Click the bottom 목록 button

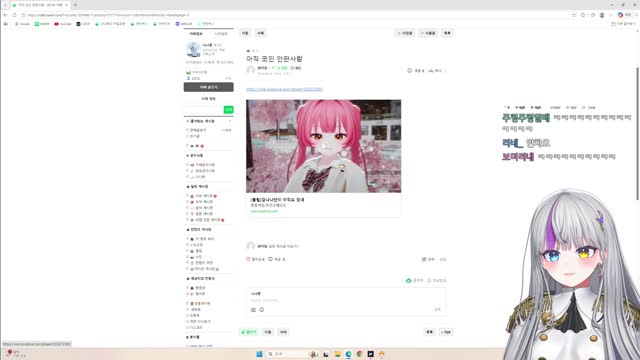429,332
